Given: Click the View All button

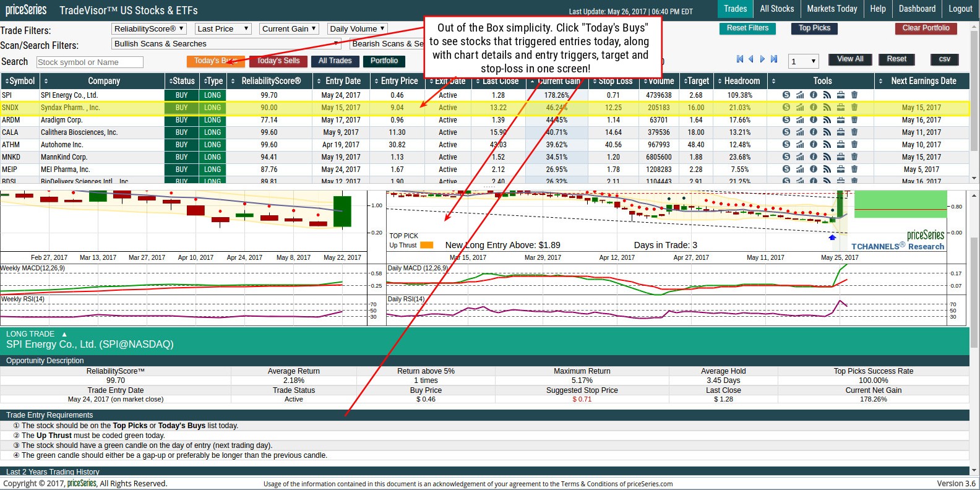Looking at the screenshot, I should pos(850,59).
